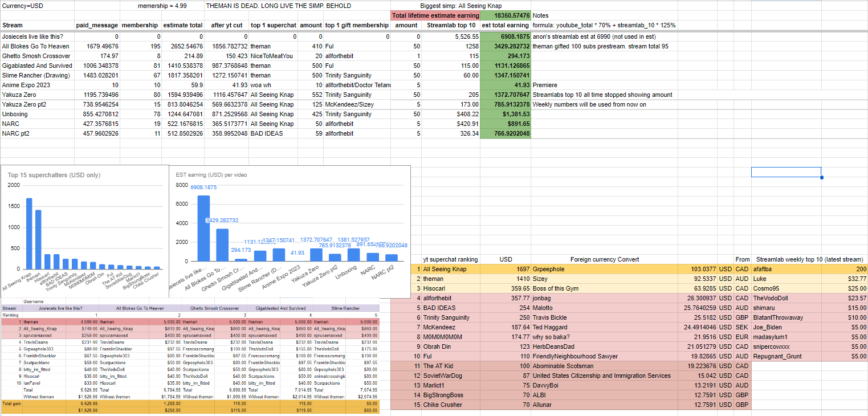Click the "Premiere" note cell
Screen dimensions: 868x416
coord(545,85)
